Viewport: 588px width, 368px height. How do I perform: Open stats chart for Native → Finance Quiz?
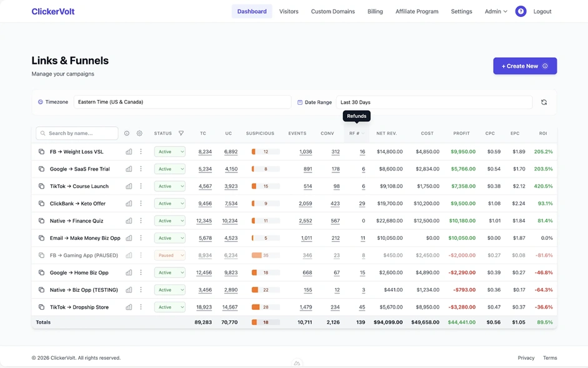click(x=129, y=221)
